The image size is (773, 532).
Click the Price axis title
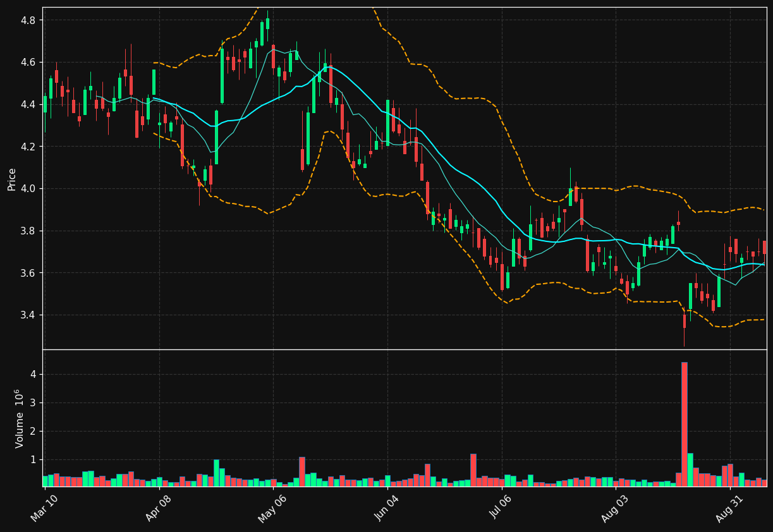point(12,179)
